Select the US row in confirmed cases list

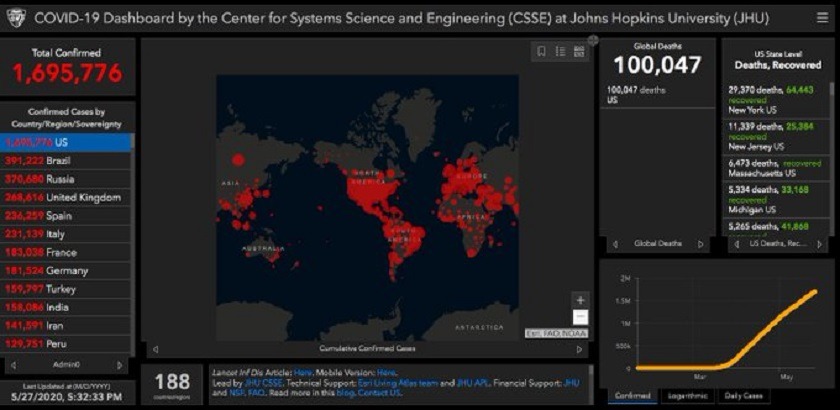[x=66, y=143]
